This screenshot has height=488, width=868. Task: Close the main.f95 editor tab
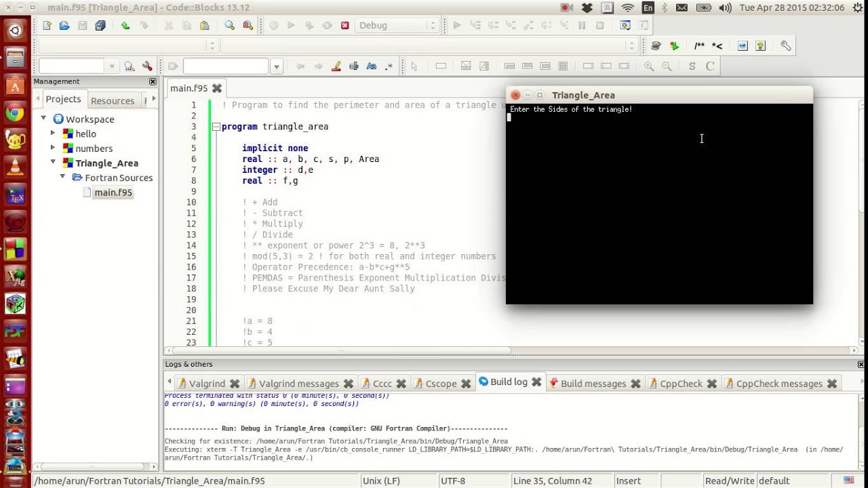pos(217,88)
